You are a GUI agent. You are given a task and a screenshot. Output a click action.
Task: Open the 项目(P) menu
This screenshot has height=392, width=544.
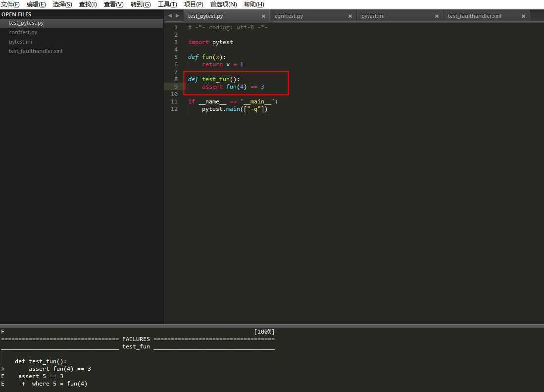tap(194, 4)
